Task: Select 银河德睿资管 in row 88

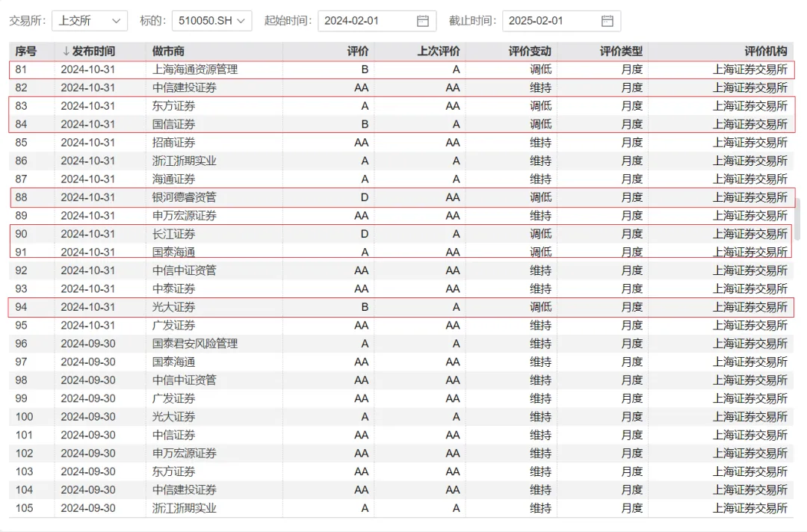Action: click(x=185, y=197)
